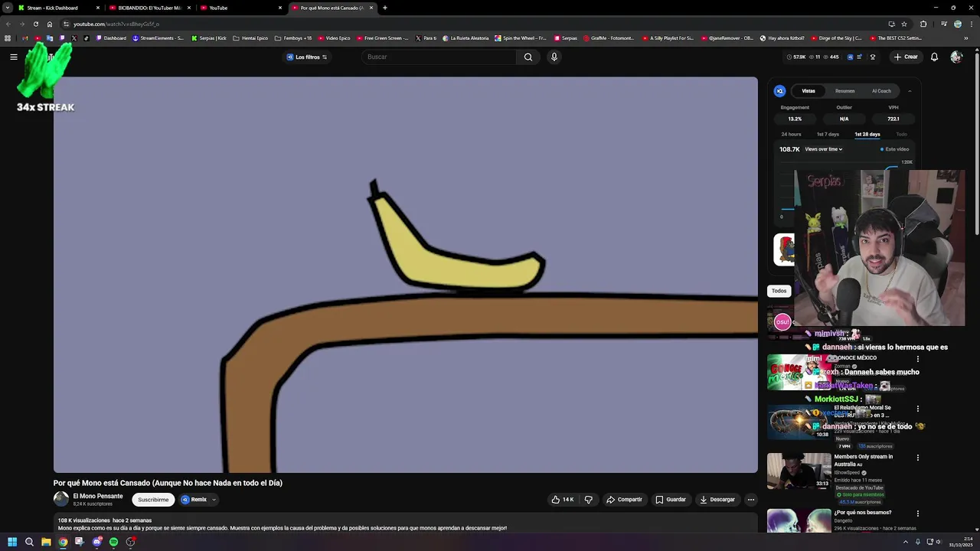Expand the Remix dropdown arrow
This screenshot has height=551, width=980.
[x=214, y=500]
